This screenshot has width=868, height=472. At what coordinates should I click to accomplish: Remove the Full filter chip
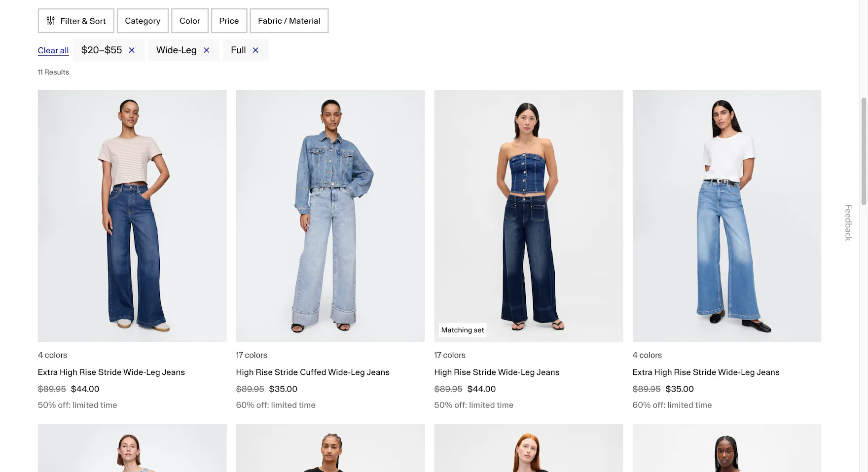[255, 50]
